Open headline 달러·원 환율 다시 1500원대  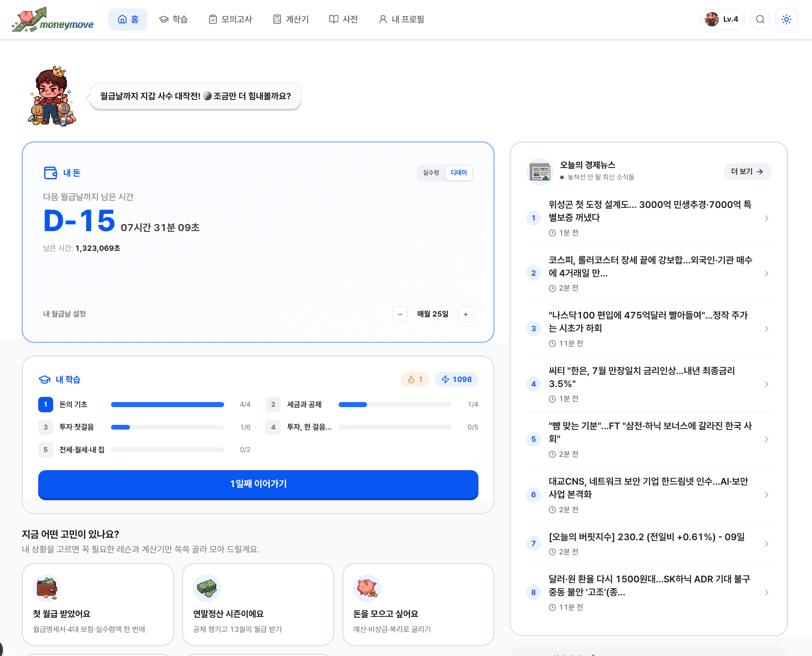[649, 586]
